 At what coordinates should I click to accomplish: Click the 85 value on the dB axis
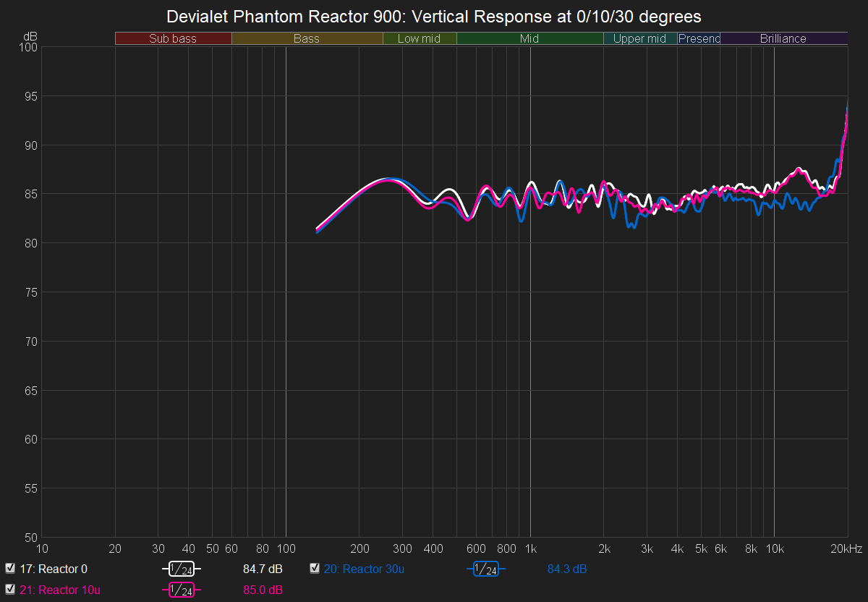pos(31,194)
